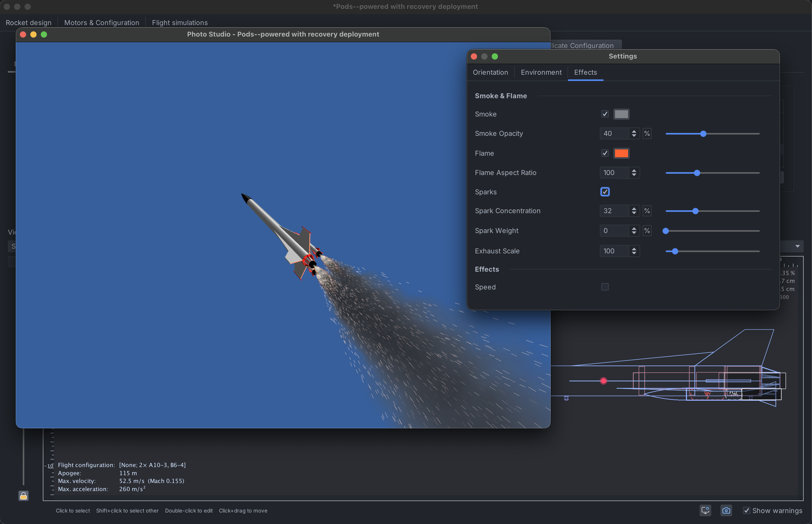
Task: Toggle off the Smoke checkbox
Action: [605, 114]
